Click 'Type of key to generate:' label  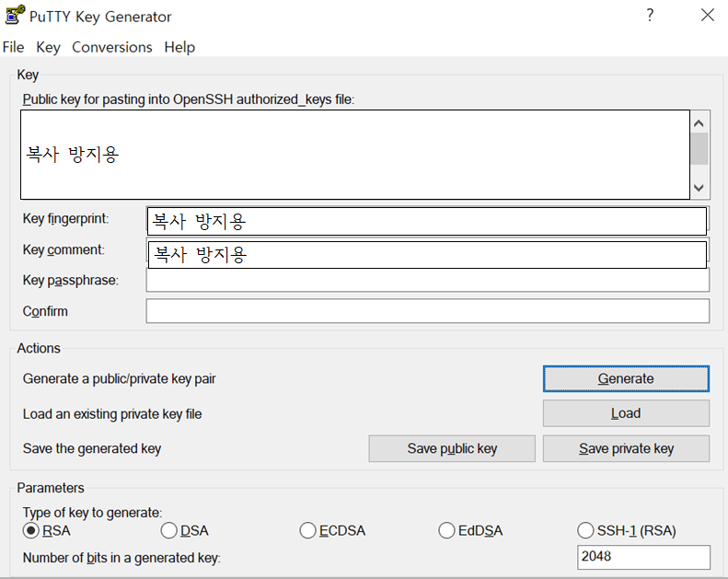click(92, 512)
